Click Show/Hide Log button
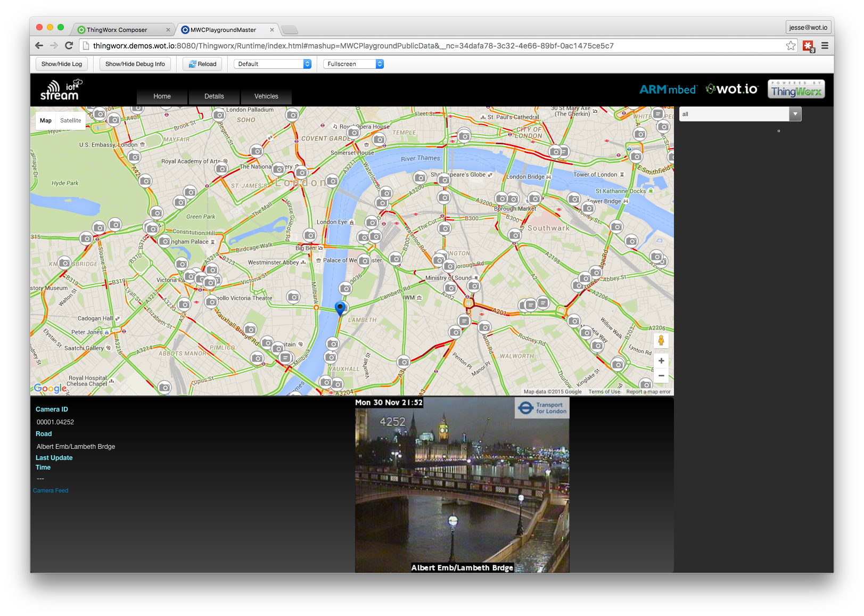The image size is (864, 616). (62, 64)
